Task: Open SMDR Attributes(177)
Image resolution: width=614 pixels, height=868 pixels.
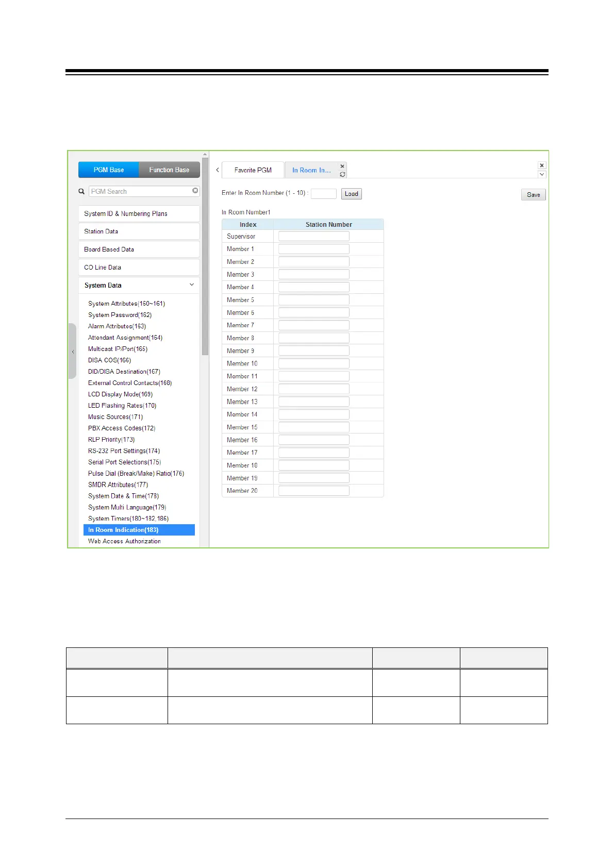Action: [118, 485]
